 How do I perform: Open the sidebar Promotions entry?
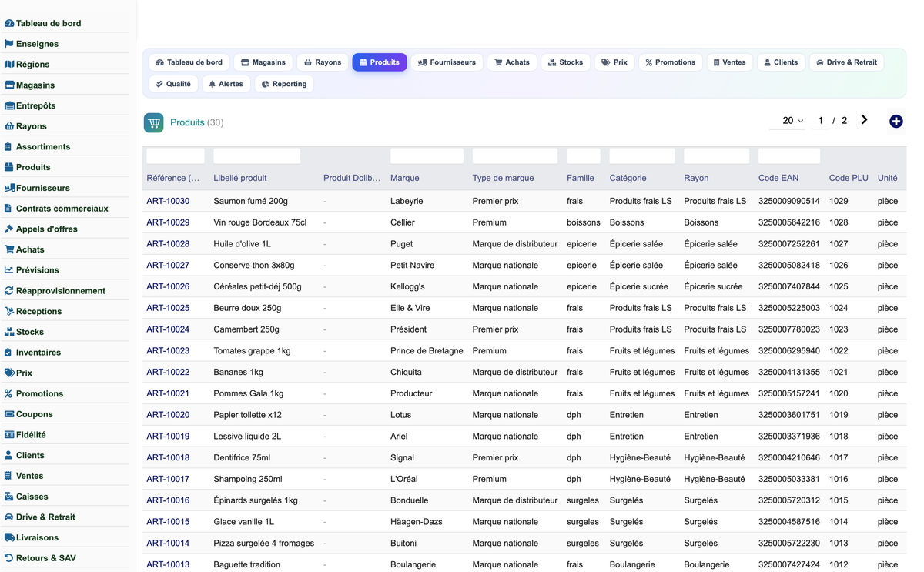[x=34, y=393]
